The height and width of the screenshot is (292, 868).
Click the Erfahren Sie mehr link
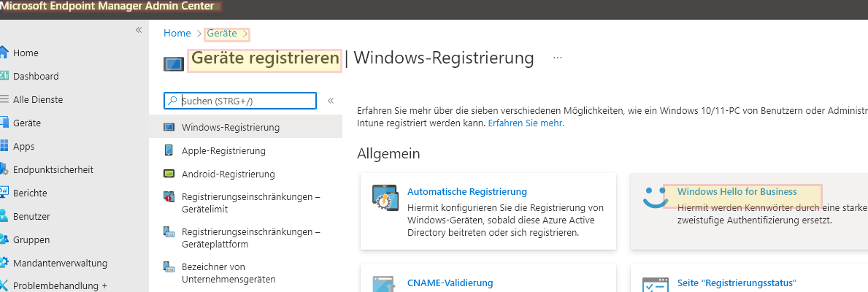(525, 123)
